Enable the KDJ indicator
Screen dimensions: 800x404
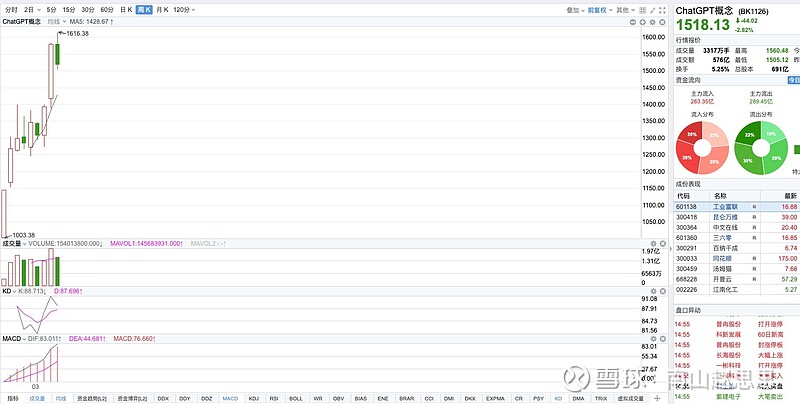click(254, 398)
